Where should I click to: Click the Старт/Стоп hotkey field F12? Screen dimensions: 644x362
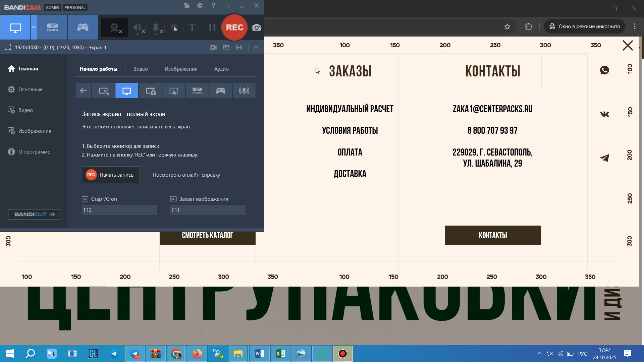pos(119,210)
